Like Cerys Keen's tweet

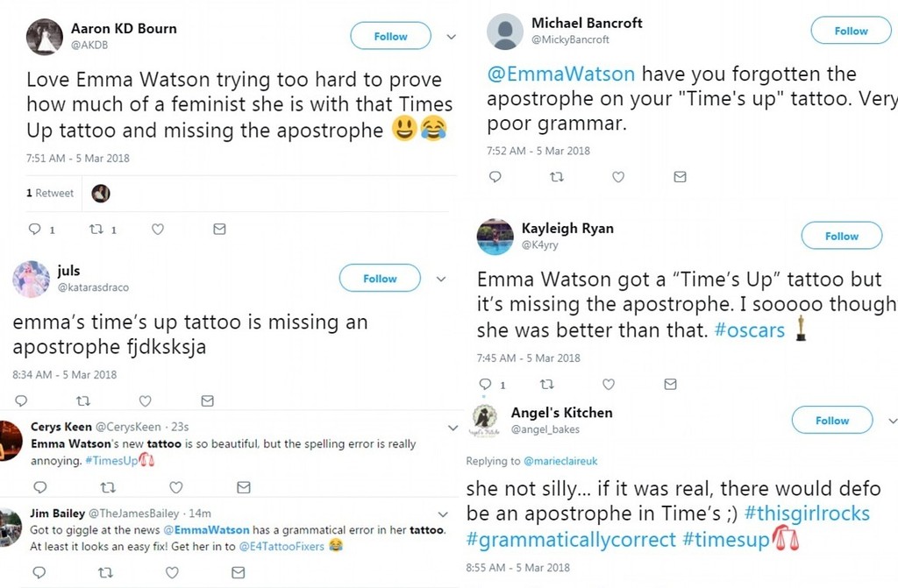click(x=175, y=487)
